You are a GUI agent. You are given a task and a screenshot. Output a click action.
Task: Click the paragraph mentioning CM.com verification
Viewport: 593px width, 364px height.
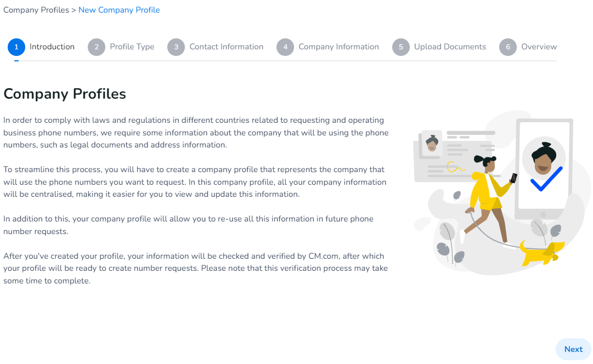tap(195, 269)
